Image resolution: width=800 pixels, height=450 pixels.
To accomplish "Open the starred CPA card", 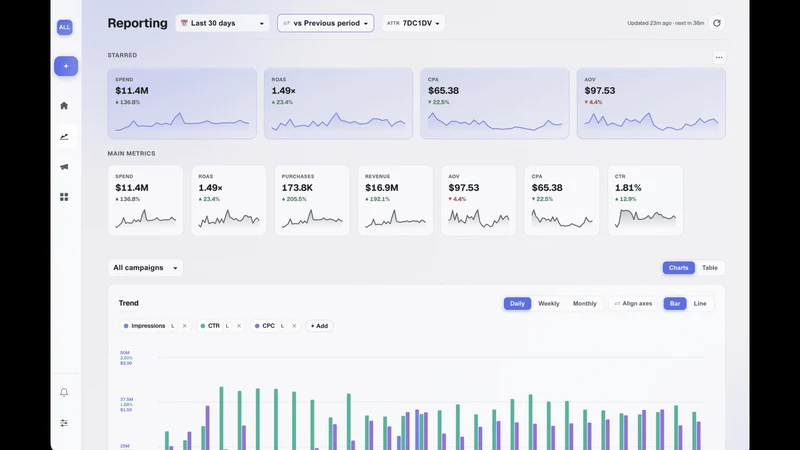I will click(495, 104).
